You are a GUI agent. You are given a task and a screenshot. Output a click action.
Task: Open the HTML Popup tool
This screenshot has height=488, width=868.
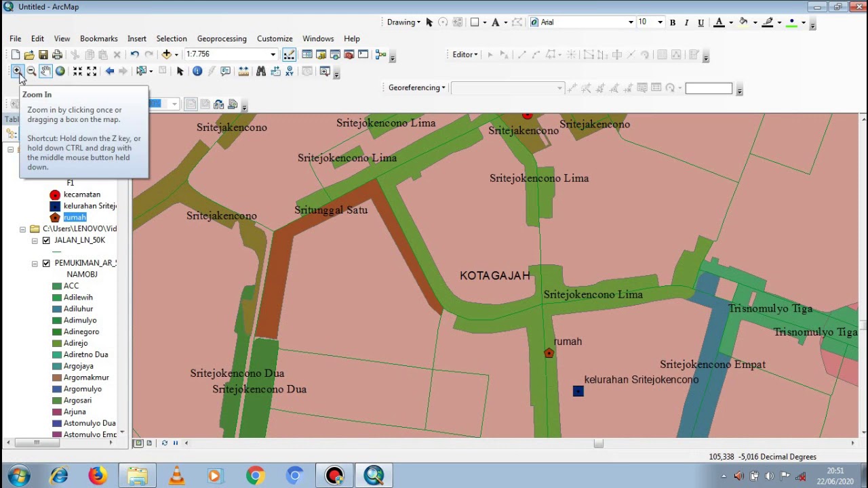click(x=226, y=71)
